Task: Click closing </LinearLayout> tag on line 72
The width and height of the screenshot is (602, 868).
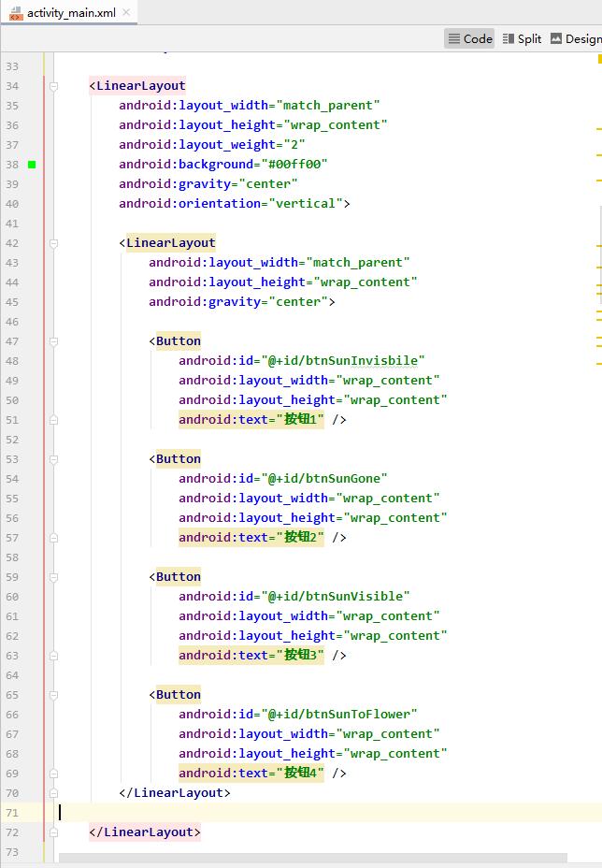Action: pos(145,832)
